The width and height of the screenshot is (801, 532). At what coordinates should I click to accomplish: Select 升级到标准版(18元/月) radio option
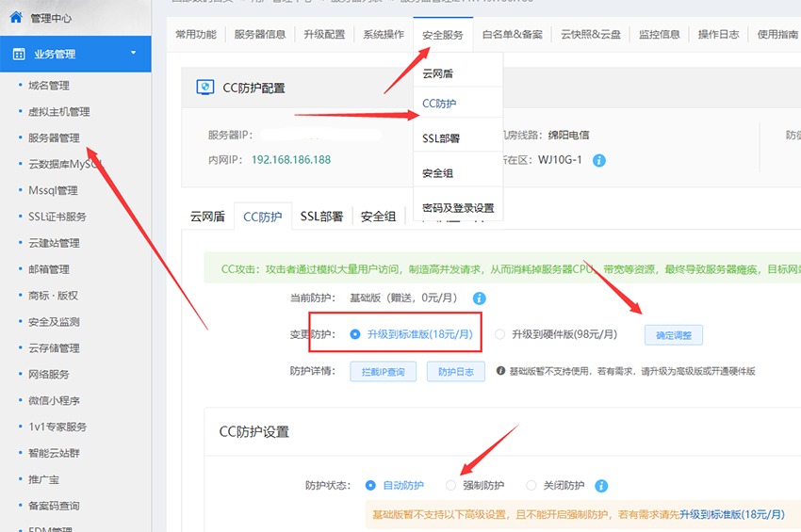coord(354,334)
